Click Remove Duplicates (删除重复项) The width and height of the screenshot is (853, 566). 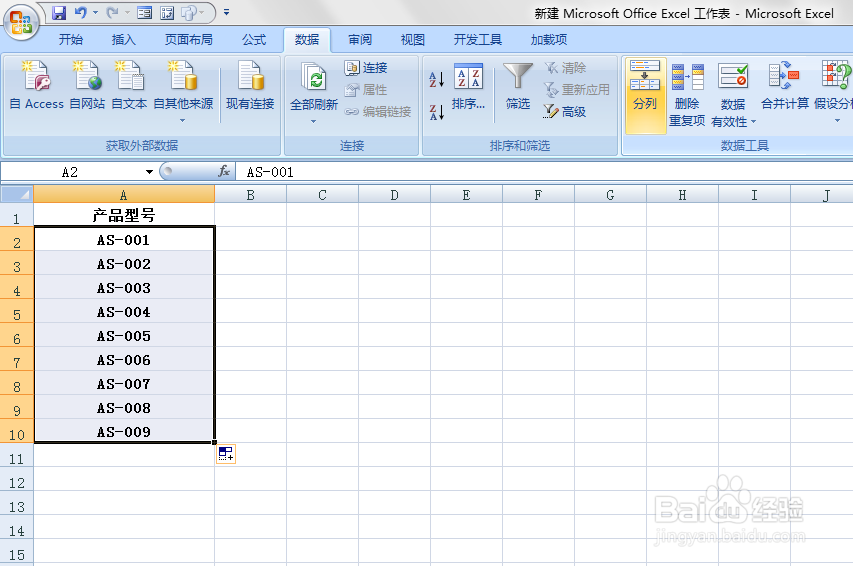point(687,94)
